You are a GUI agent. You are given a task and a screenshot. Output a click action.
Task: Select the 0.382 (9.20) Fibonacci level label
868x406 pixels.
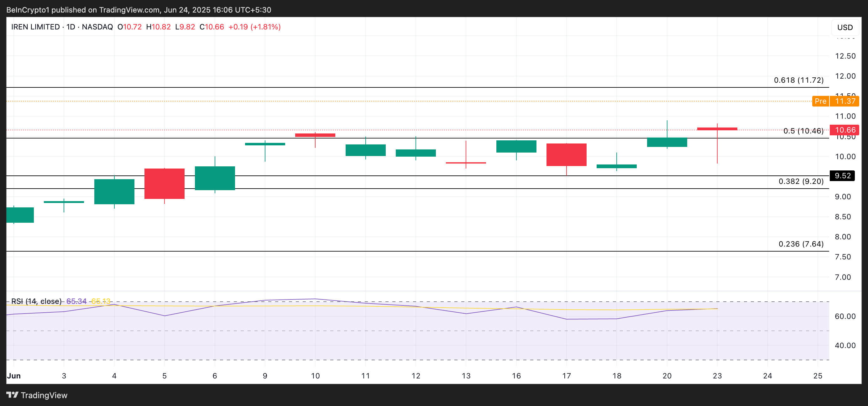point(801,181)
